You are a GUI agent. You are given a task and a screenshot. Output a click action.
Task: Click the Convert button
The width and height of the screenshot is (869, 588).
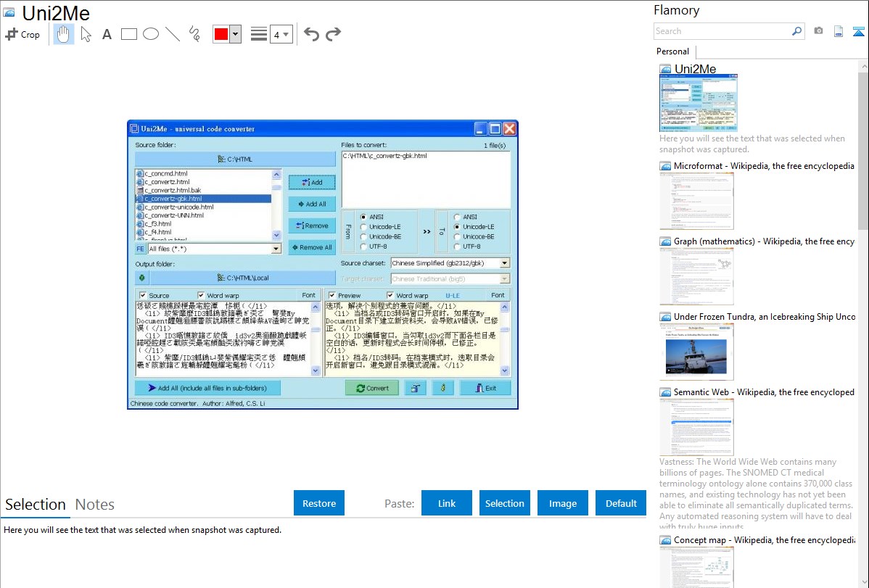pos(372,388)
